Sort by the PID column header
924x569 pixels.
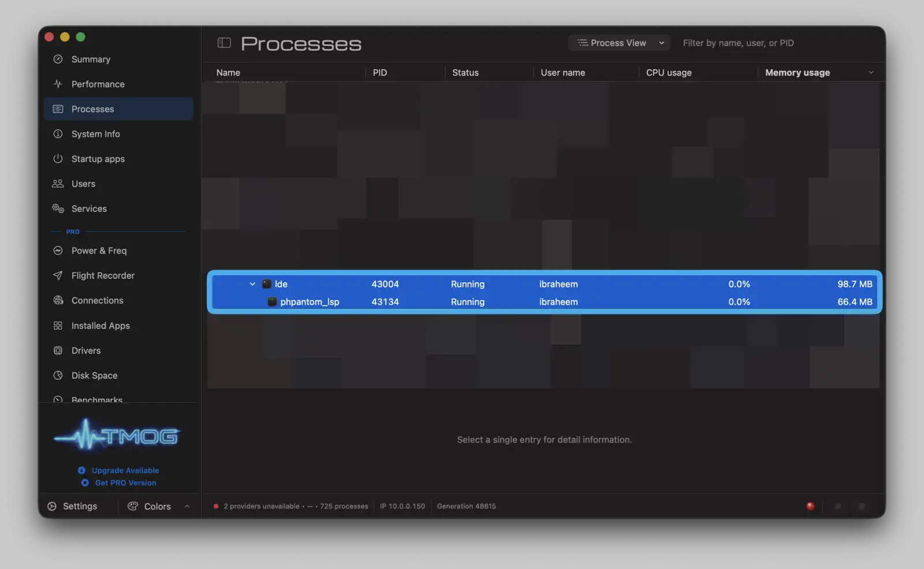click(x=380, y=73)
